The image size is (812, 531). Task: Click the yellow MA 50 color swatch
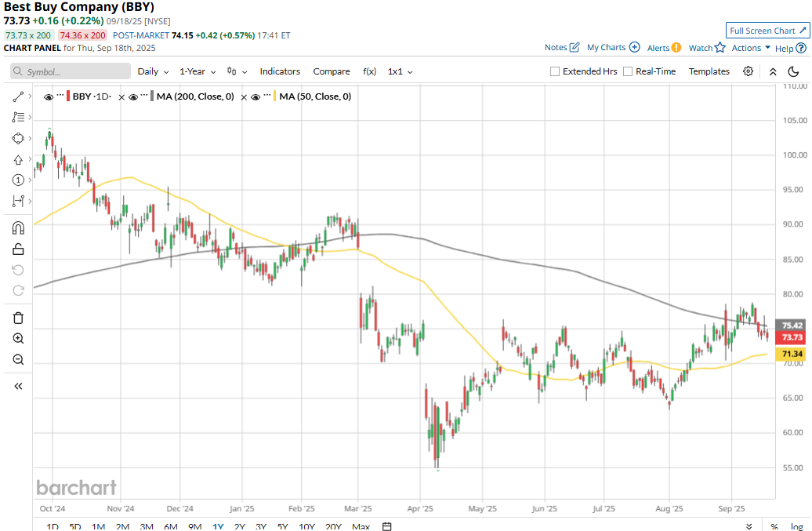(274, 96)
